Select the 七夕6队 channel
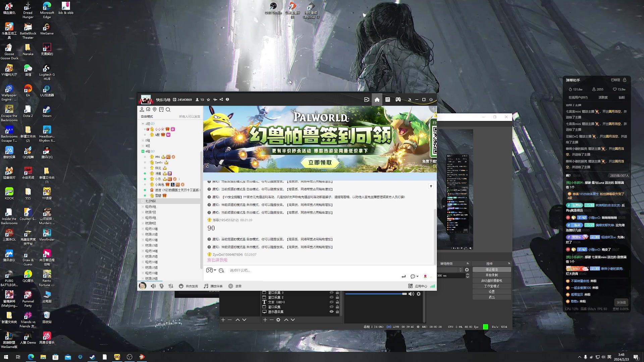Image resolution: width=644 pixels, height=362 pixels. pos(151,201)
